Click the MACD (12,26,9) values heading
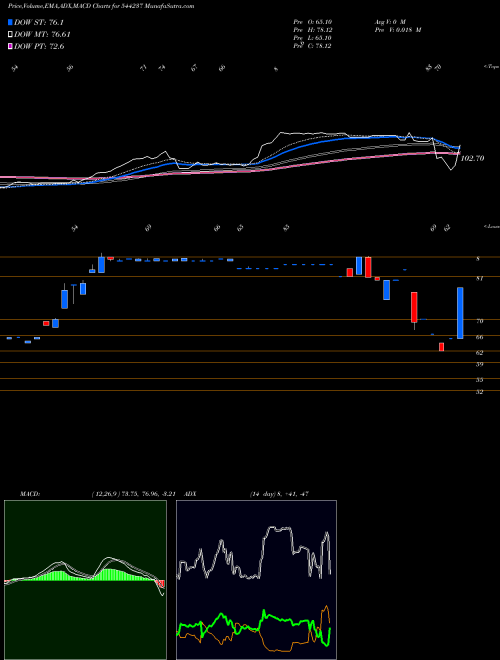This screenshot has width=500, height=660. coord(97,493)
